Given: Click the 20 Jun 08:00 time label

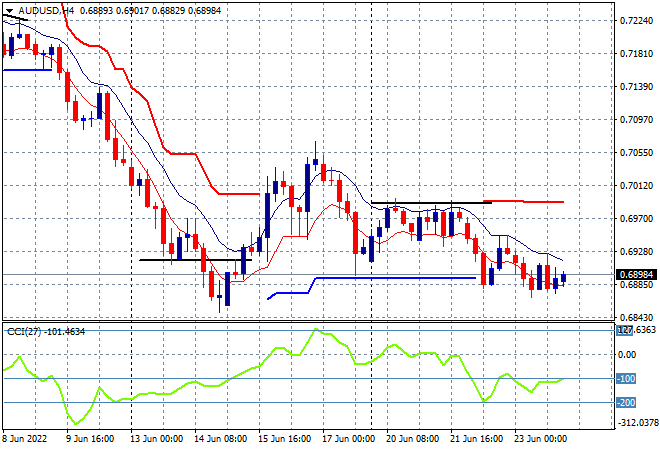Looking at the screenshot, I should 412,439.
